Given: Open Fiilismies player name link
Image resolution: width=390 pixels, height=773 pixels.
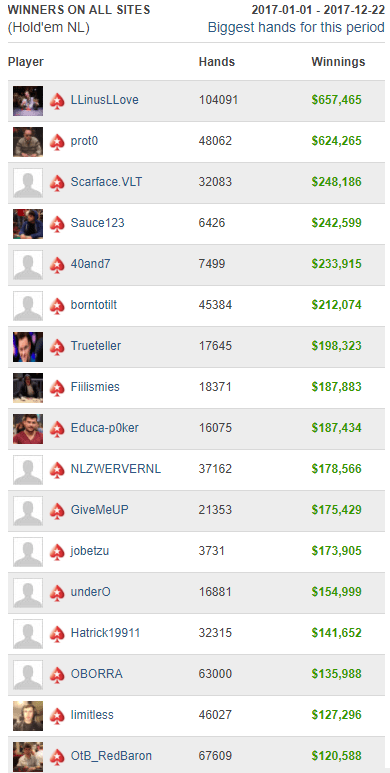Looking at the screenshot, I should pos(95,387).
